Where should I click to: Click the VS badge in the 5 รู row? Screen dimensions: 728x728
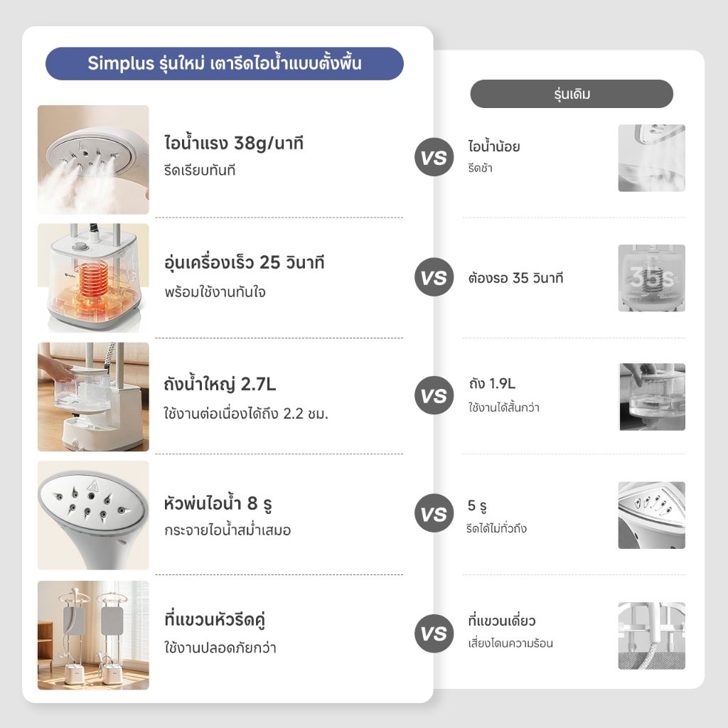coord(434,514)
